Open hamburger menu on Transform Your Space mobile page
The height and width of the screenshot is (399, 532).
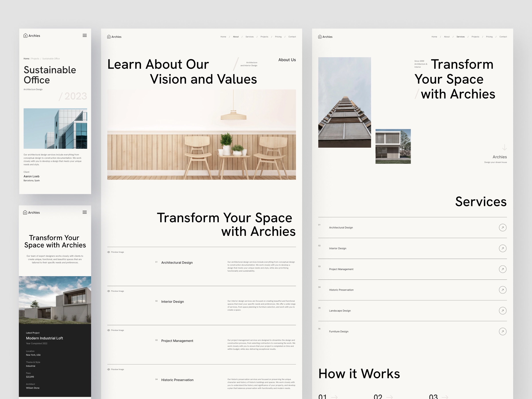point(85,212)
